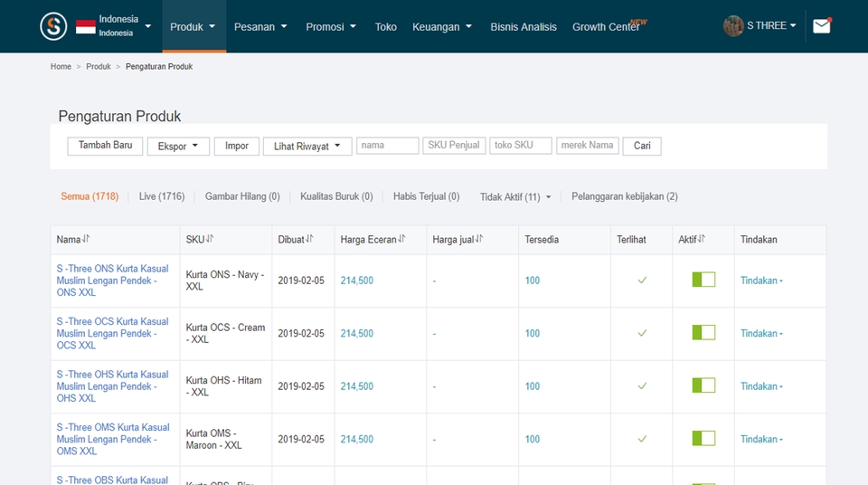Click Terlihat checkmark for Kurta ONS row

[642, 280]
